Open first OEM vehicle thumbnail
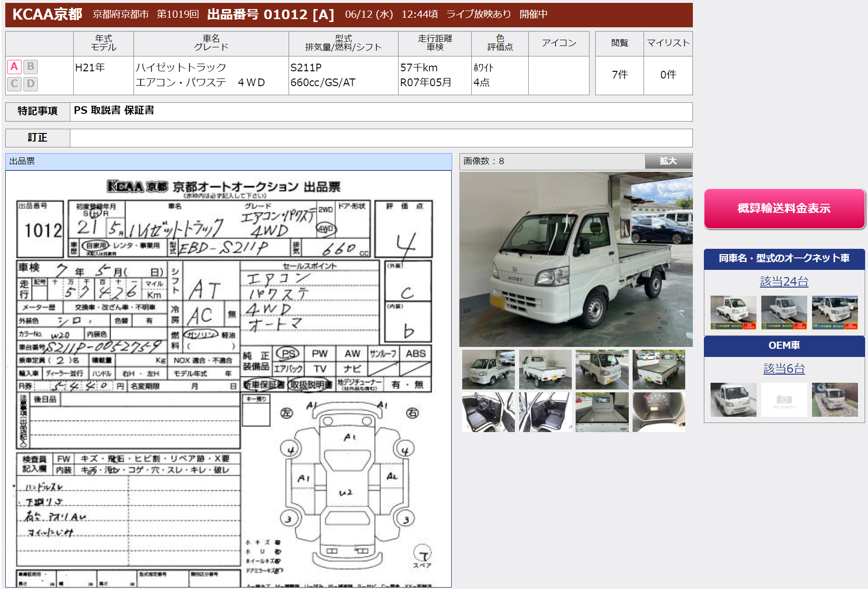Image resolution: width=868 pixels, height=589 pixels. (x=734, y=400)
